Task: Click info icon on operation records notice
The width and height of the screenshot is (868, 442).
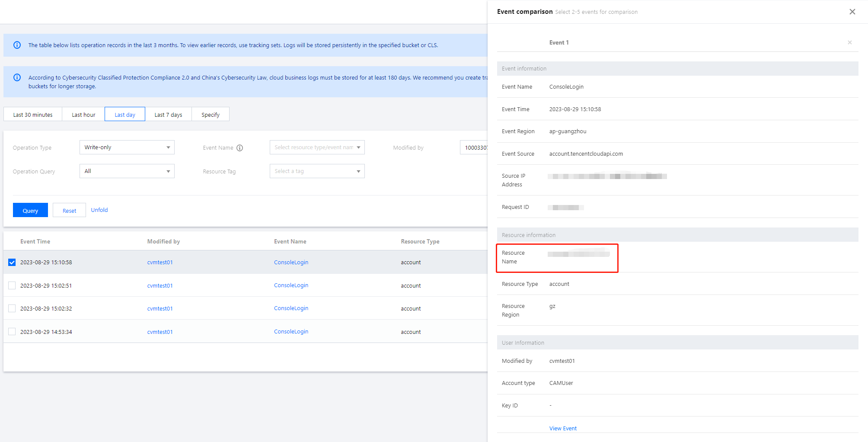Action: (x=17, y=45)
